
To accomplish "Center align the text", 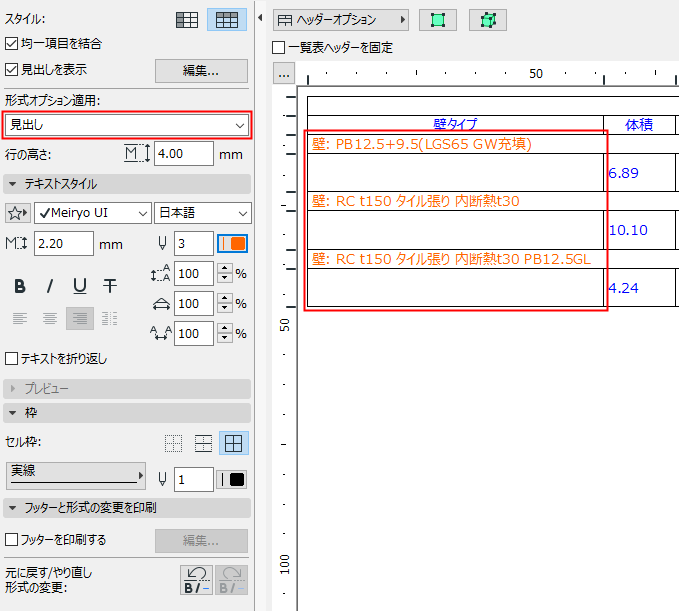I will tap(50, 319).
